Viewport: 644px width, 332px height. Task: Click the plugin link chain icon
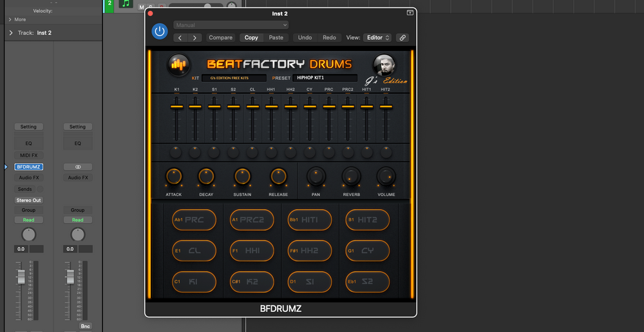click(402, 37)
